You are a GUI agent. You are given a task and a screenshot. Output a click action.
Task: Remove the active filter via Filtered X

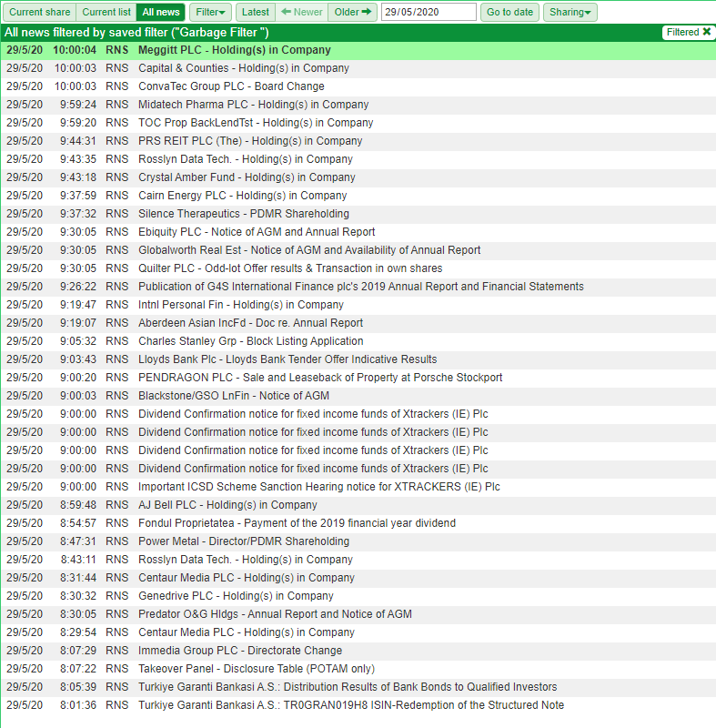point(689,32)
